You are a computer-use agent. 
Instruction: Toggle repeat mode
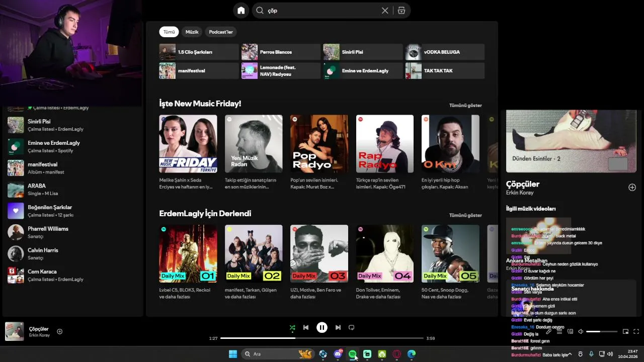point(352,327)
